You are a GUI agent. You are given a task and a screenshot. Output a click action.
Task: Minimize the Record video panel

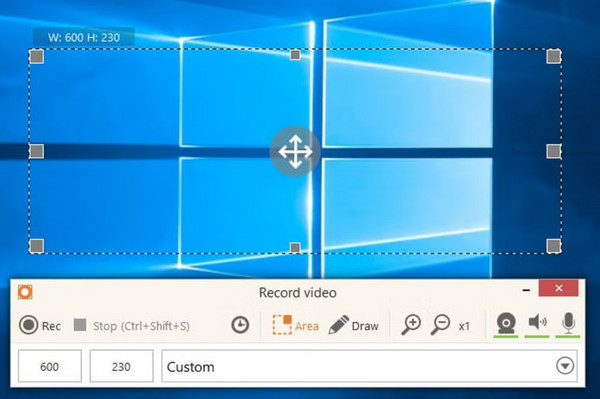point(526,290)
